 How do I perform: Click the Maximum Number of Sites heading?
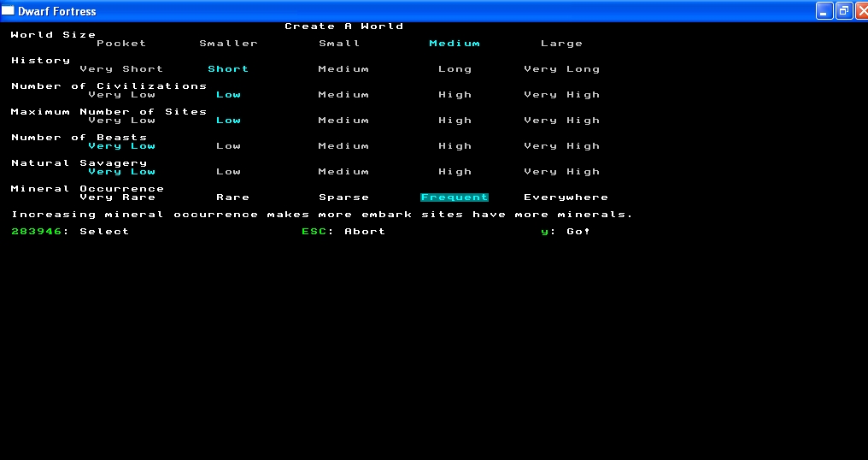click(109, 111)
